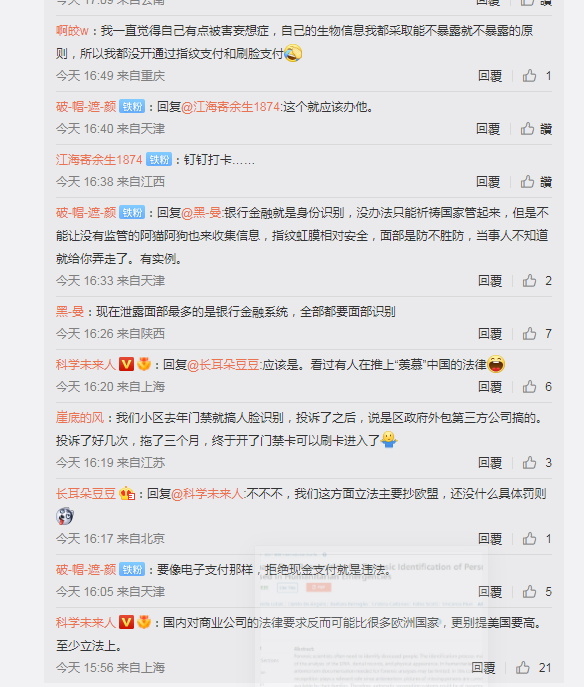Like the 16:20 comment from 上海
The height and width of the screenshot is (687, 584).
point(529,387)
